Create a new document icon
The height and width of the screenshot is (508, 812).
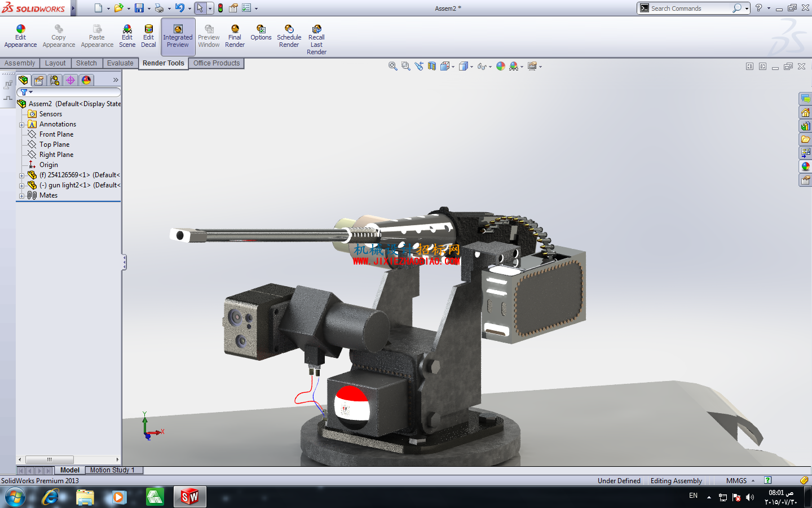98,8
